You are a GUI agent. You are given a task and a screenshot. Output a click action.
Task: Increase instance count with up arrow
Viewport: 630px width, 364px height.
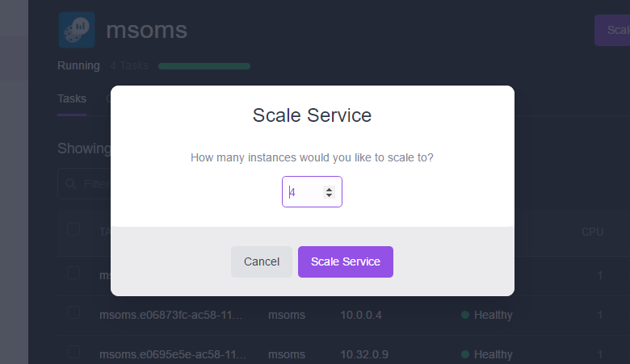click(x=329, y=190)
